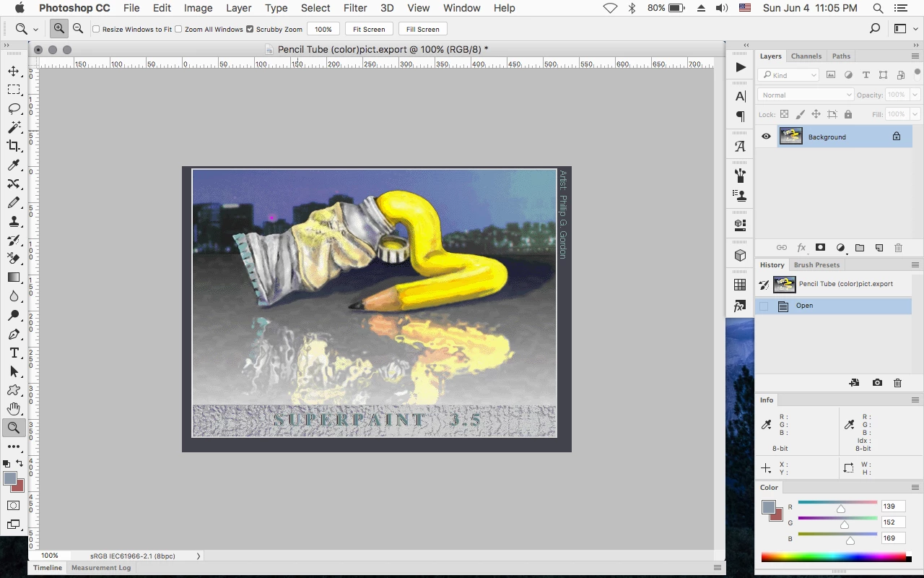Open the Color panel options menu
Viewport: 924px width, 578px height.
click(915, 487)
